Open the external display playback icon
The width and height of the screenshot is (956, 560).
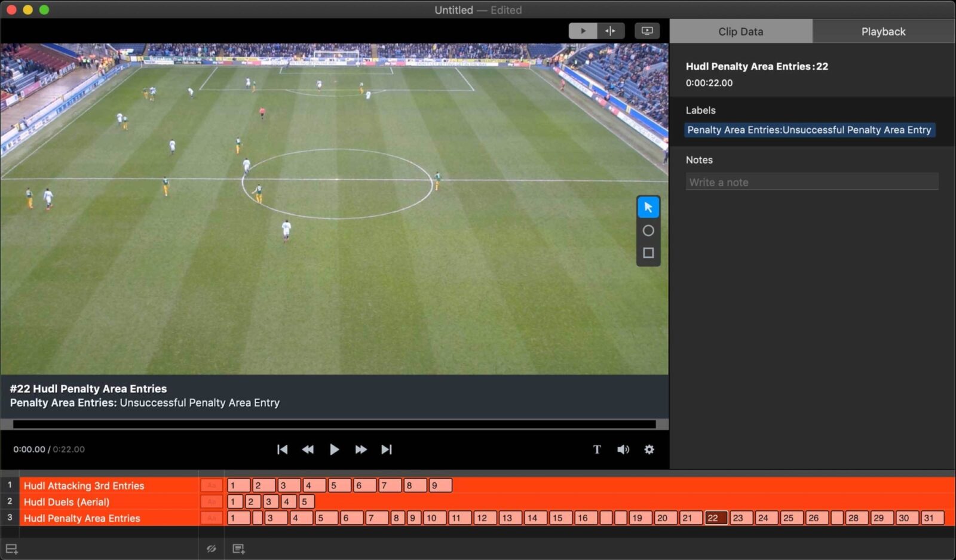pos(647,30)
